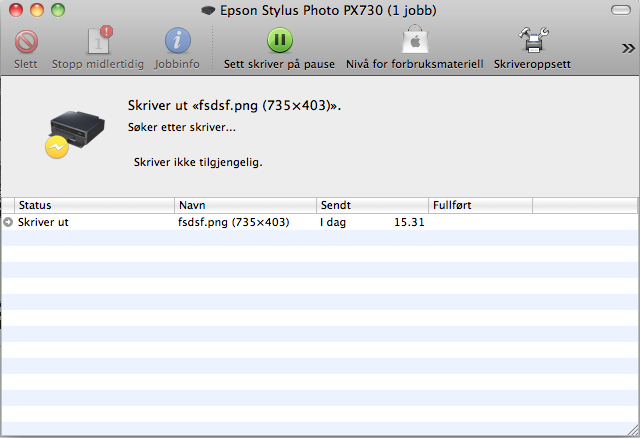Click Stopp midlertidig job icon

[99, 40]
